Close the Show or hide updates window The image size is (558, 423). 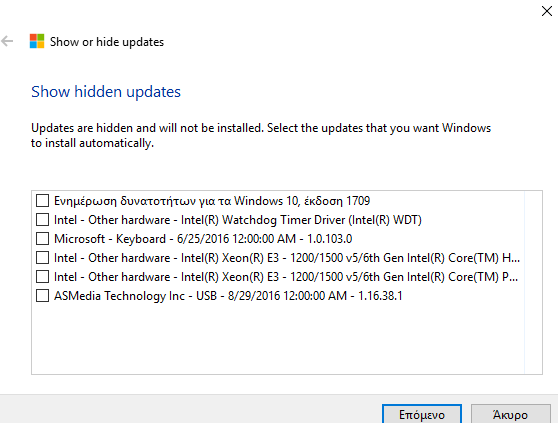point(547,11)
